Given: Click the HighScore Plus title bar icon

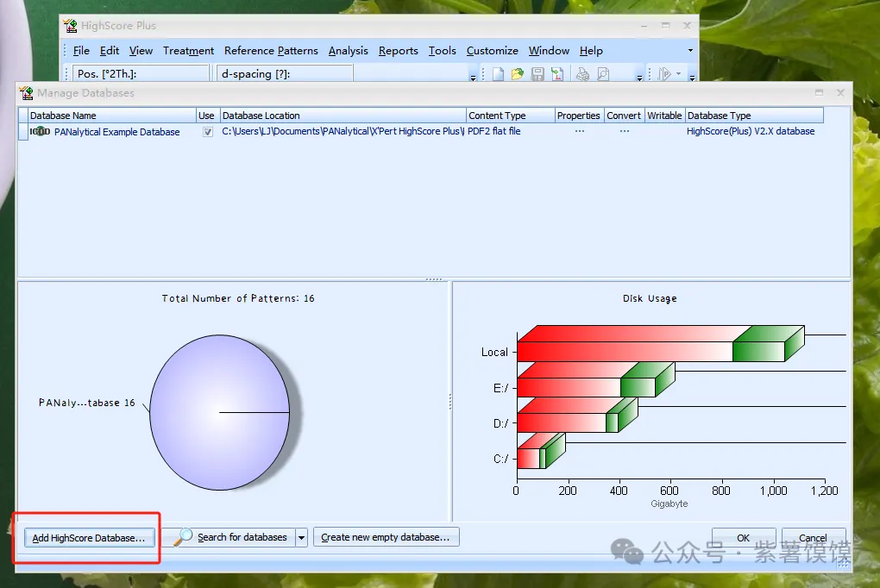Looking at the screenshot, I should click(x=71, y=26).
